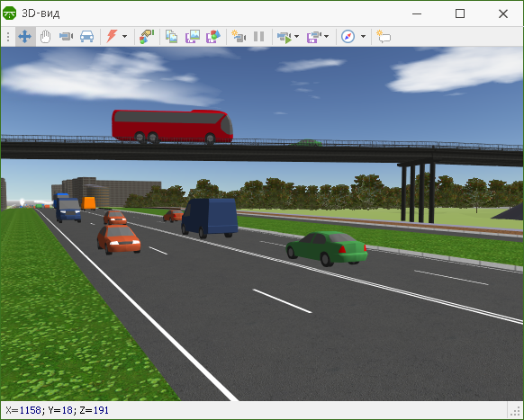
Task: Click the red bus on the overpass
Action: [173, 127]
